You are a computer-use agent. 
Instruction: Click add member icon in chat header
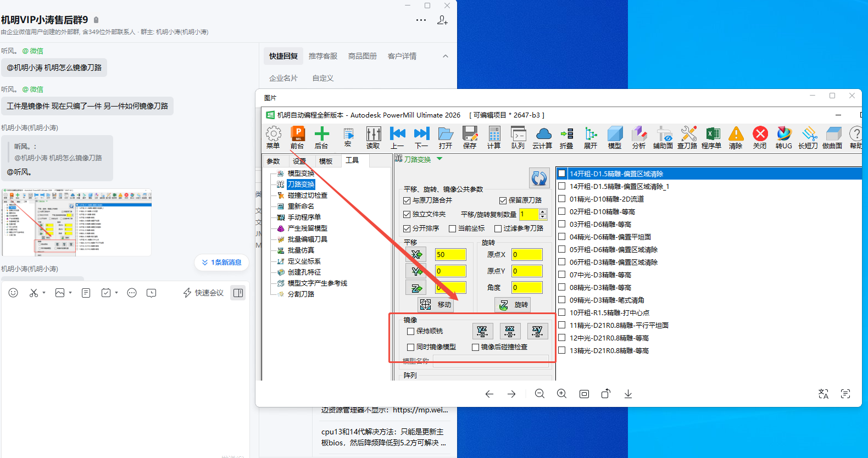pos(442,20)
